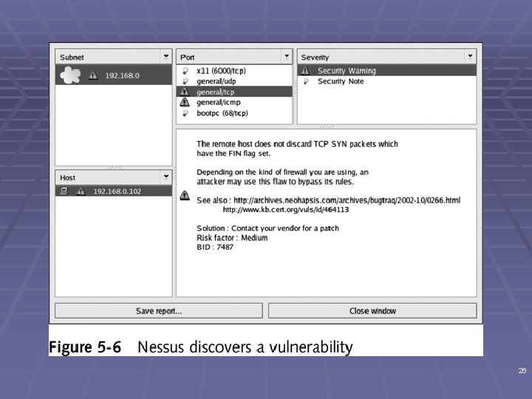This screenshot has width=532, height=399.
Task: Click the subnet network cloud icon
Action: (70, 75)
